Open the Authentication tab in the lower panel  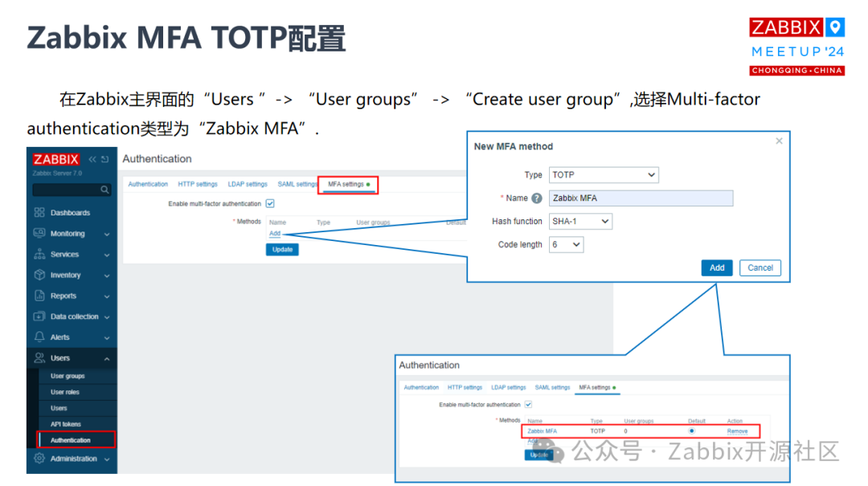[x=420, y=387]
